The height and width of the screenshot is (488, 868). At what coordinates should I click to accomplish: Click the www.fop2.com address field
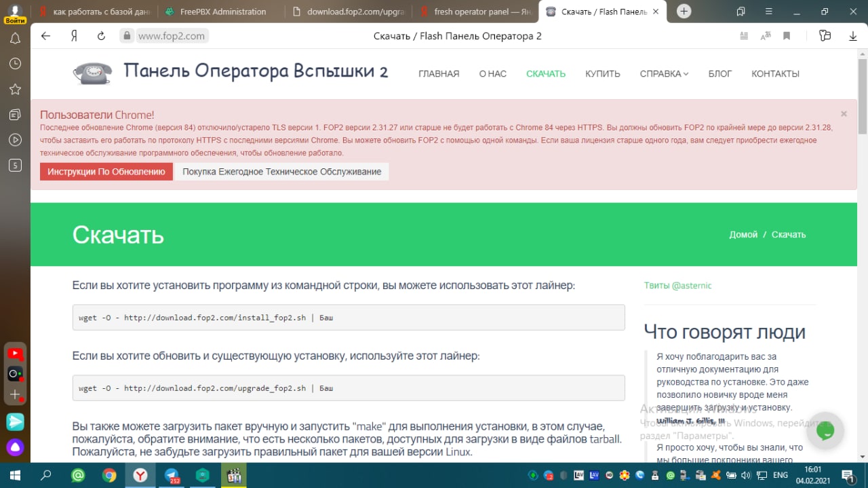[x=172, y=36]
